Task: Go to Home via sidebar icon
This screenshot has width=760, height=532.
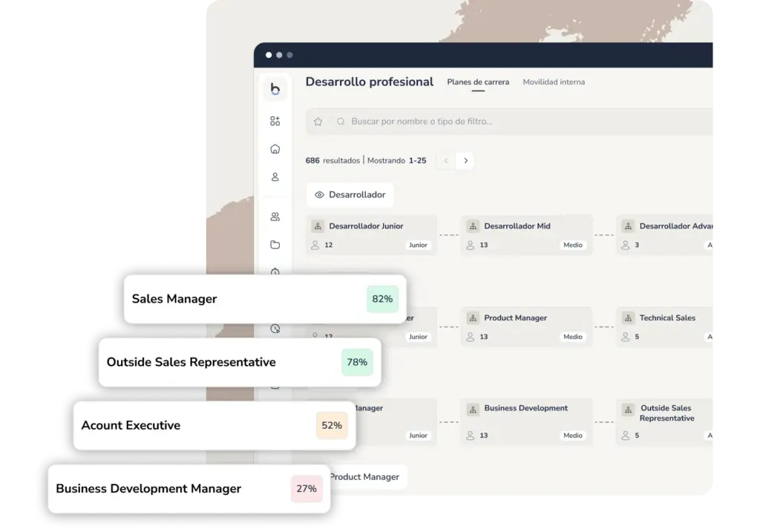Action: tap(275, 149)
